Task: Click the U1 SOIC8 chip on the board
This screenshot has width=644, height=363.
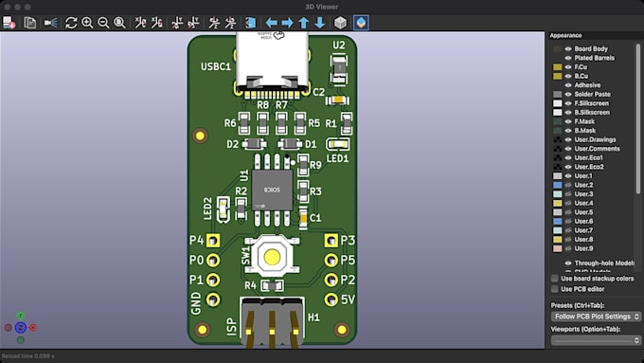Action: 272,190
